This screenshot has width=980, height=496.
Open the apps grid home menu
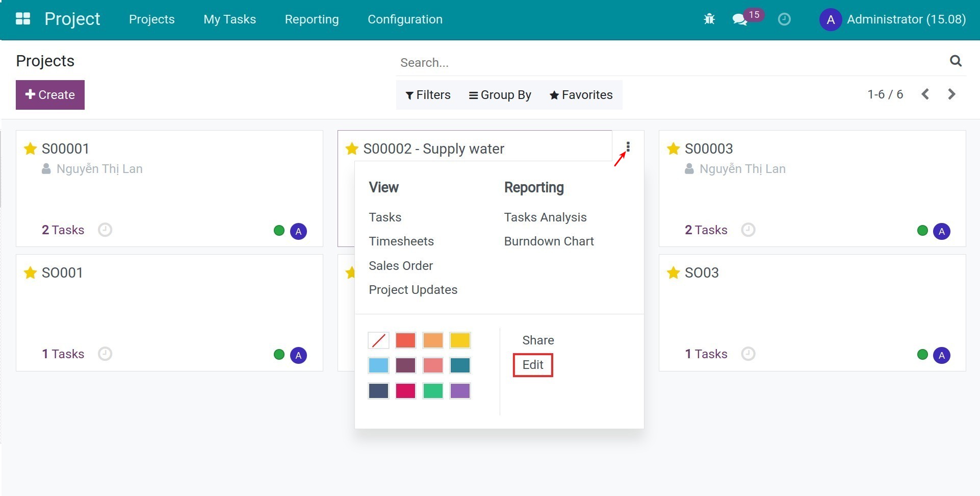coord(23,19)
